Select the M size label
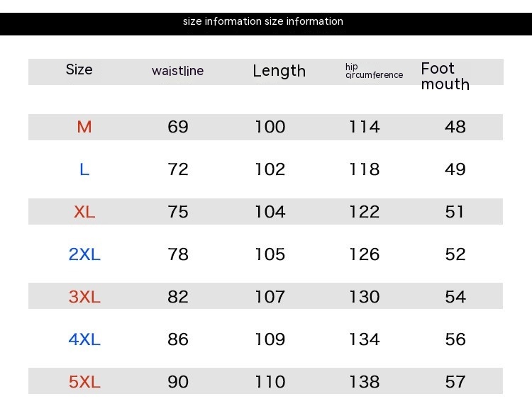 (84, 127)
